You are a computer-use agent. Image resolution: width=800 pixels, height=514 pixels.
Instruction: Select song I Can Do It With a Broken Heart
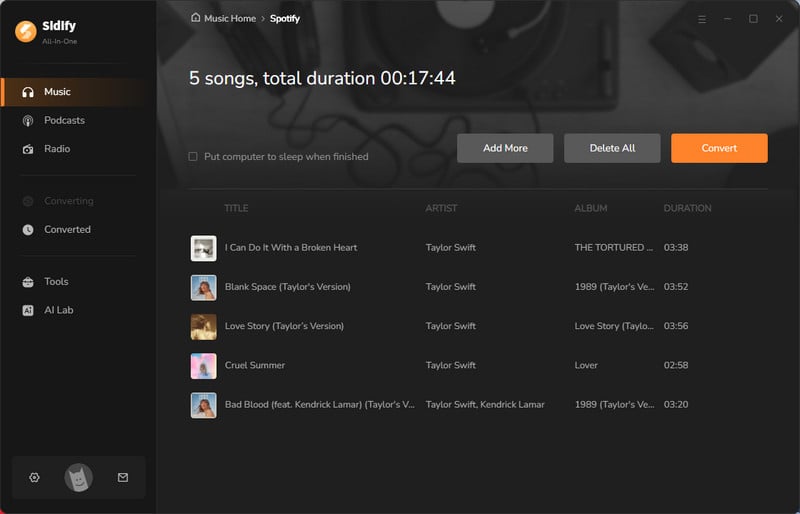[291, 248]
